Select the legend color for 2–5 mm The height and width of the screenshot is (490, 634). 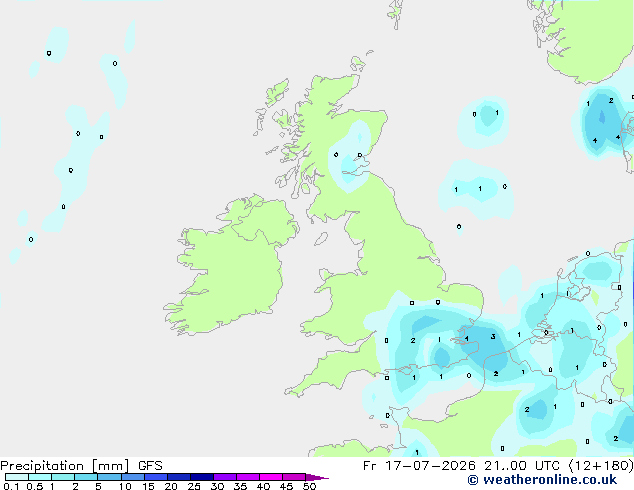(x=86, y=477)
